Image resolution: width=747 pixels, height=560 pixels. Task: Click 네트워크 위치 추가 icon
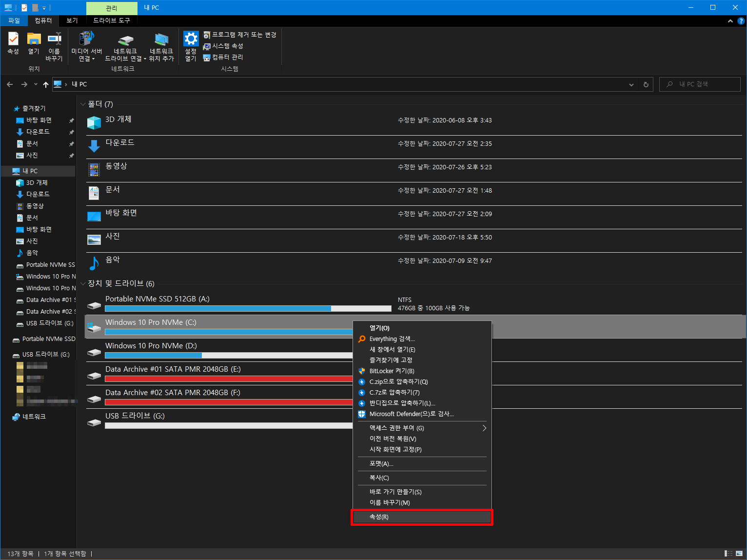161,47
